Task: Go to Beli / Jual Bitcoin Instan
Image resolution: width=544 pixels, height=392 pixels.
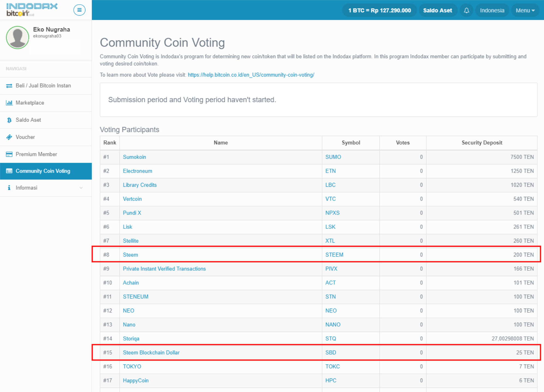Action: (x=46, y=86)
